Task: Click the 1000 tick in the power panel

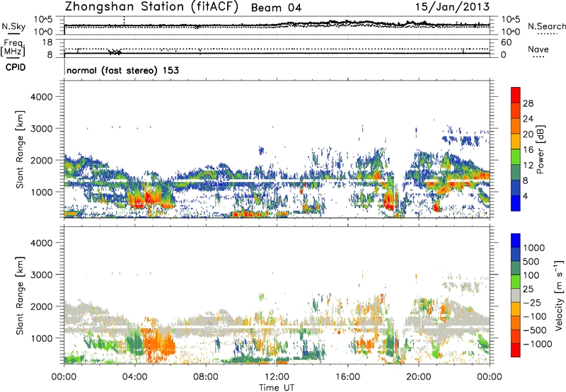Action: tap(42, 192)
